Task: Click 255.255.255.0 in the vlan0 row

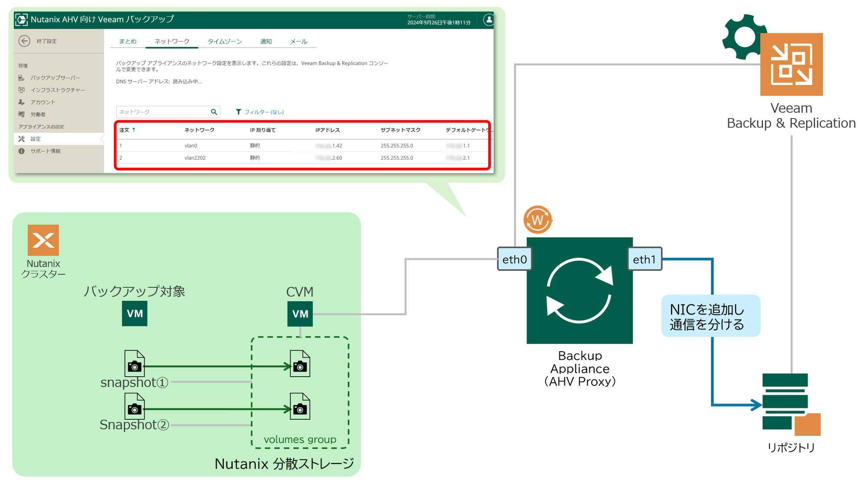Action: tap(397, 145)
